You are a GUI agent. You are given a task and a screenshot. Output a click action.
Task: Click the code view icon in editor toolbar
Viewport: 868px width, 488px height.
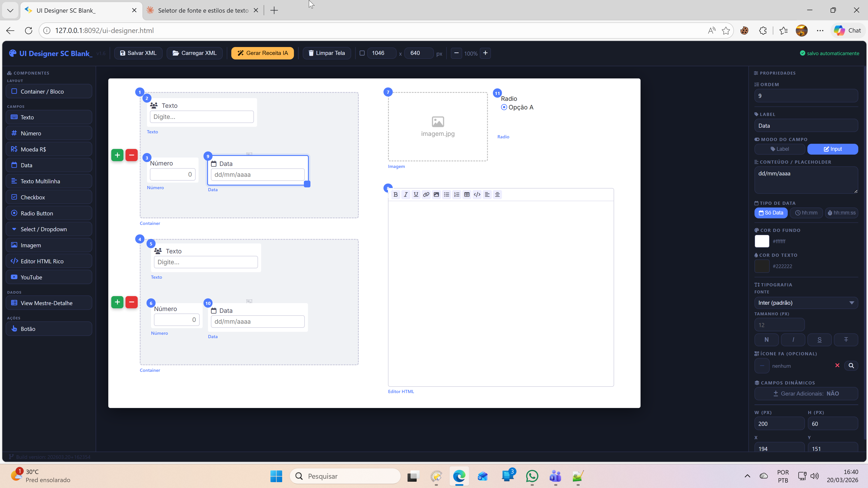(x=477, y=194)
